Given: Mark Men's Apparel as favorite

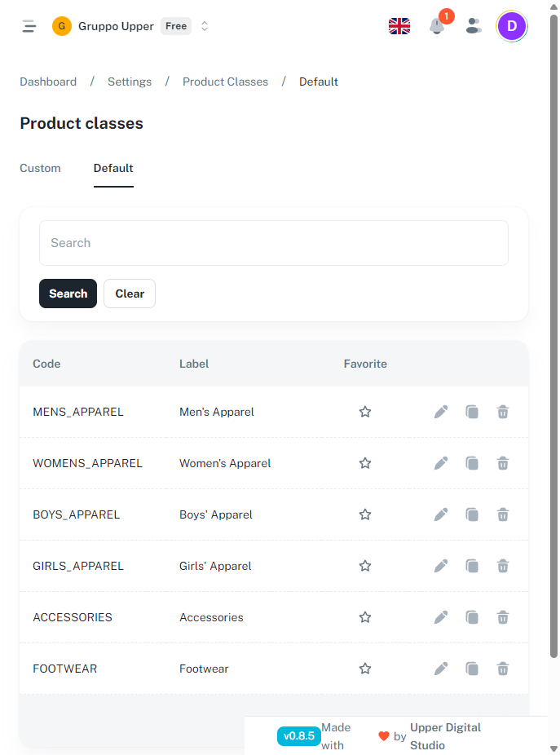Looking at the screenshot, I should point(365,412).
